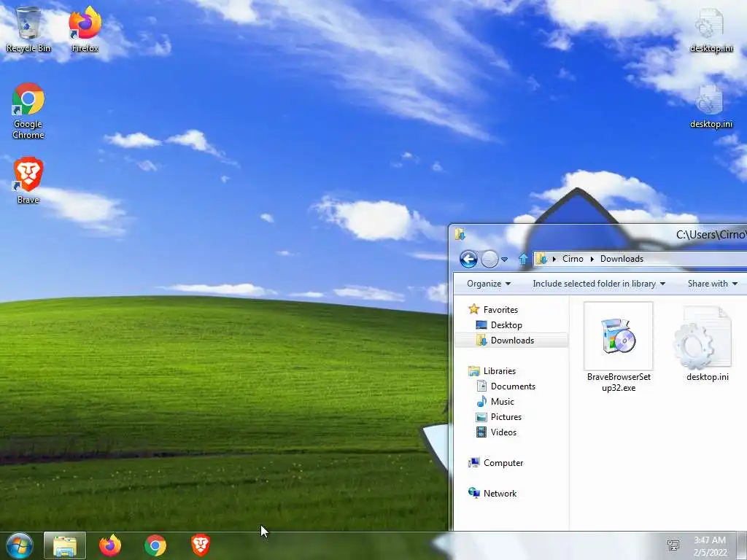Launch Firefox from the taskbar
747x560 pixels.
110,545
